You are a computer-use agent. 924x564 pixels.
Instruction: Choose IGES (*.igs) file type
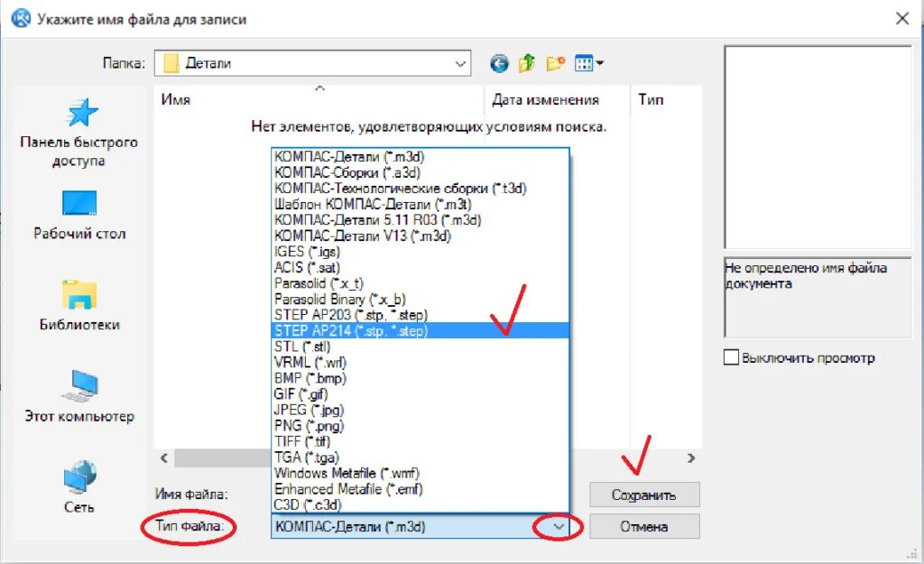tap(420, 252)
